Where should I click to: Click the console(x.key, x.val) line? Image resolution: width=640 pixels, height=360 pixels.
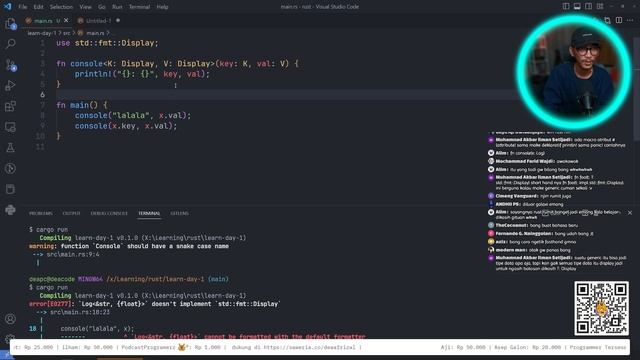(126, 126)
